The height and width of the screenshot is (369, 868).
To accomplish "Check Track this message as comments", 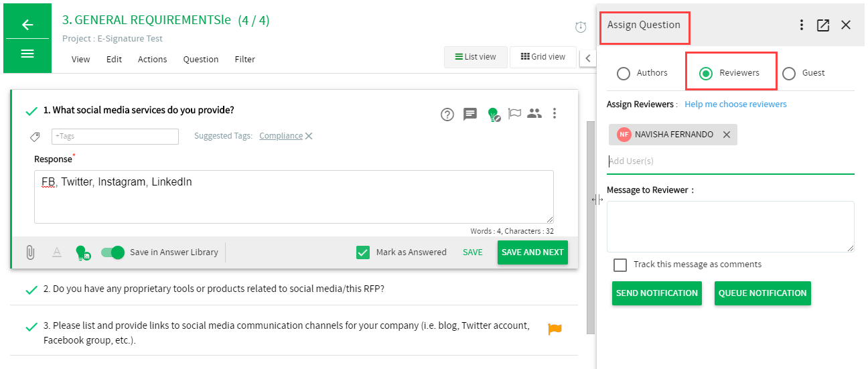I will (620, 265).
